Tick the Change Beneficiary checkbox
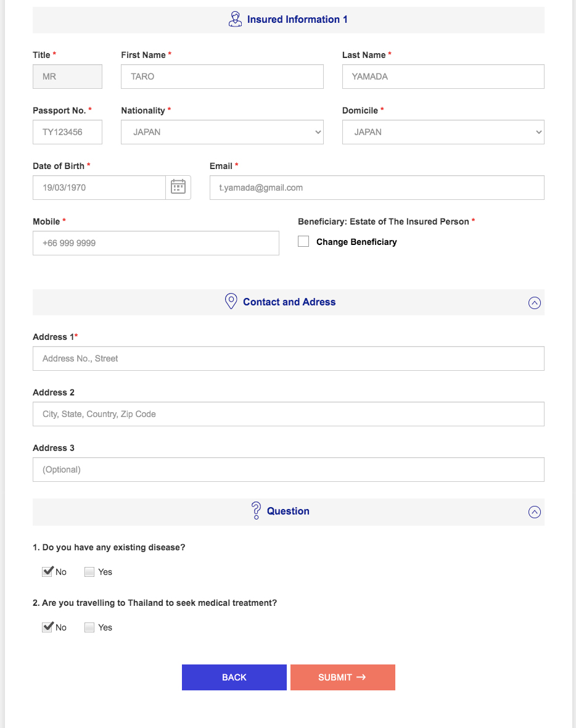Viewport: 576px width, 728px height. [303, 242]
